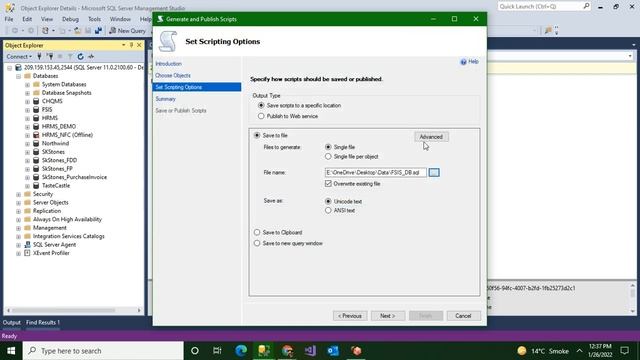Screen dimensions: 640x360
Task: Open Visual Studio from taskbar
Action: [x=310, y=351]
